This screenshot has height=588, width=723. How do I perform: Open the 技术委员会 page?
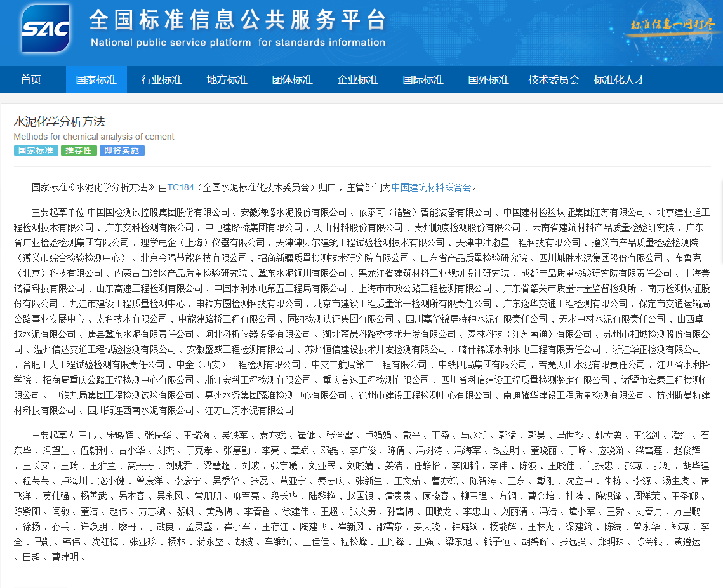tap(554, 80)
